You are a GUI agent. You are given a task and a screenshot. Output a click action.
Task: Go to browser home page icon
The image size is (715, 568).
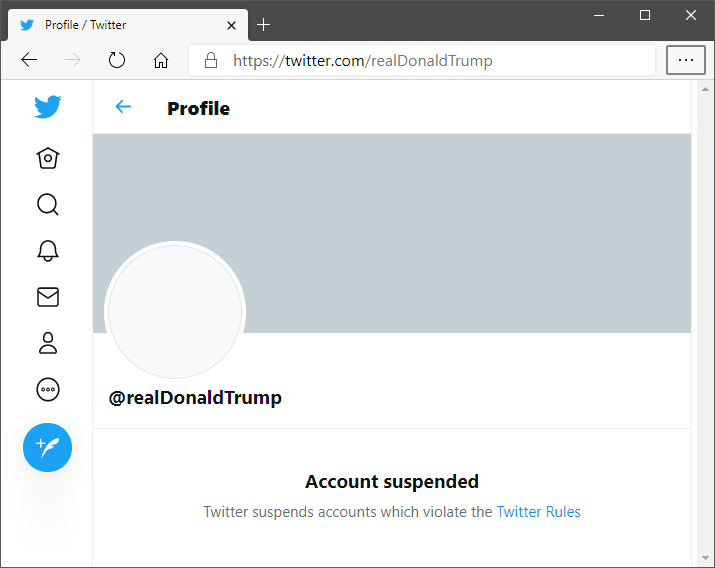tap(161, 60)
